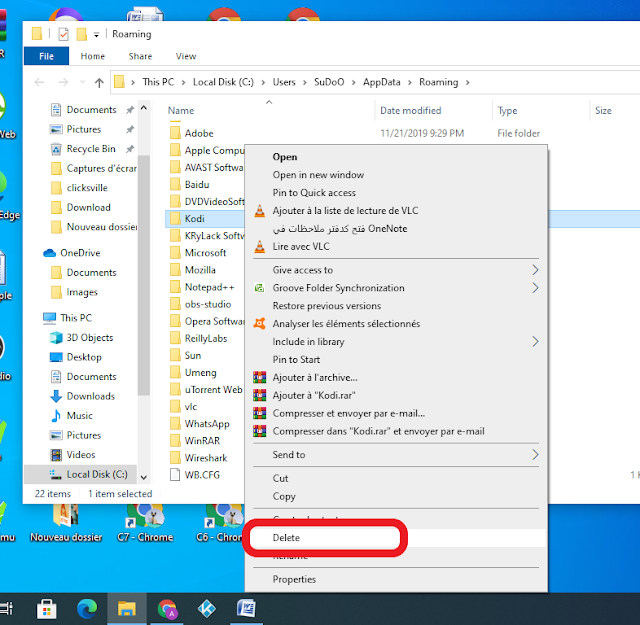Click the VLC cone beside Lire avec VLC
640x625 pixels.
tap(260, 247)
